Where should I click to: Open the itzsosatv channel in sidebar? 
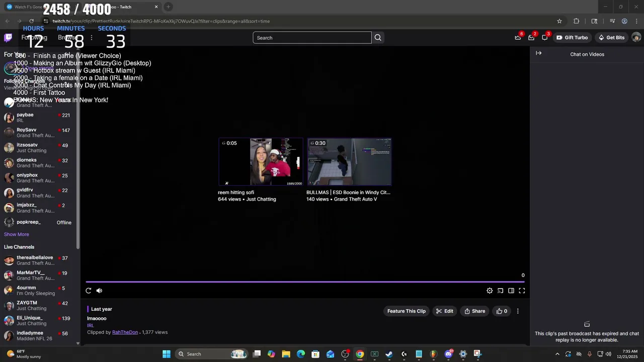(39, 148)
